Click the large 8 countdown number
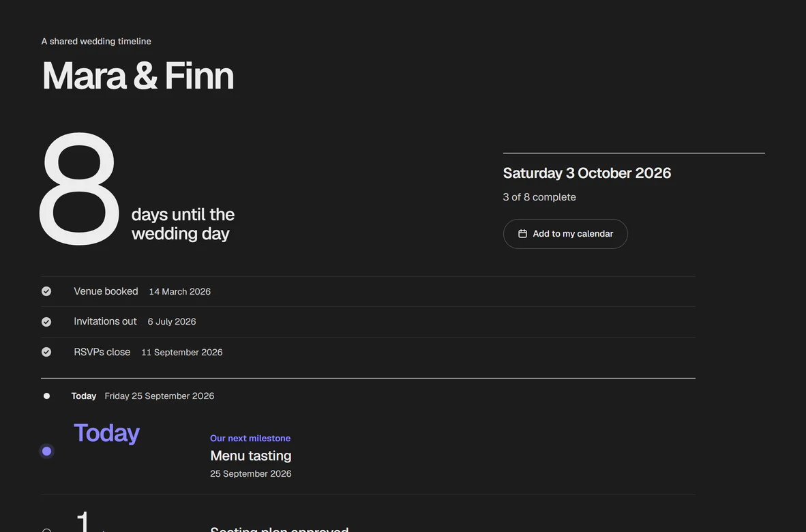The width and height of the screenshot is (806, 532). 79,189
